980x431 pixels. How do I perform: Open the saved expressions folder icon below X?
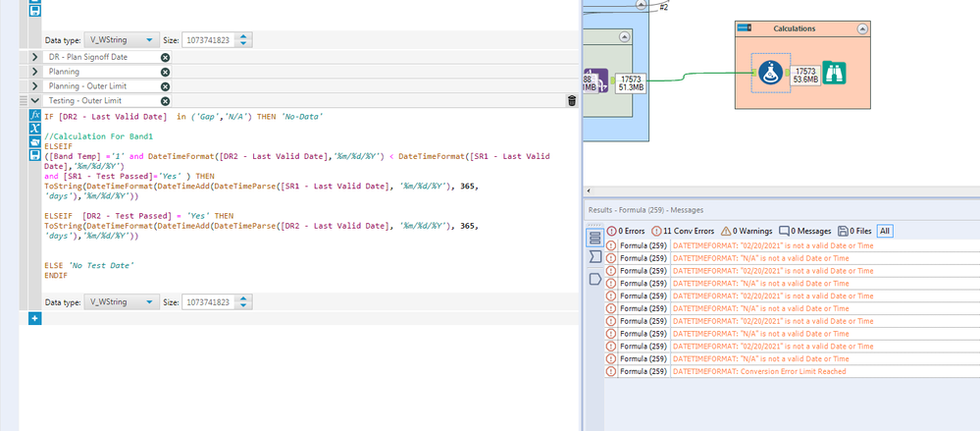click(35, 141)
